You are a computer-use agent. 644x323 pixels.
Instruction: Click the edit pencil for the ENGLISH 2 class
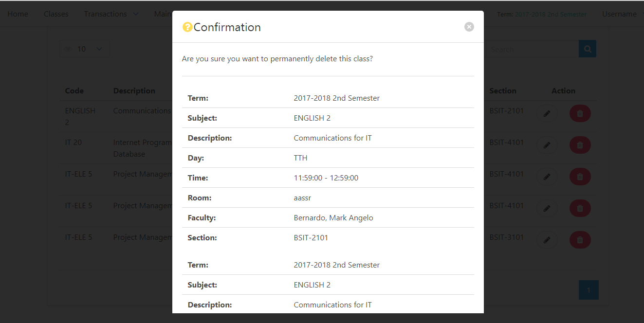coord(547,113)
